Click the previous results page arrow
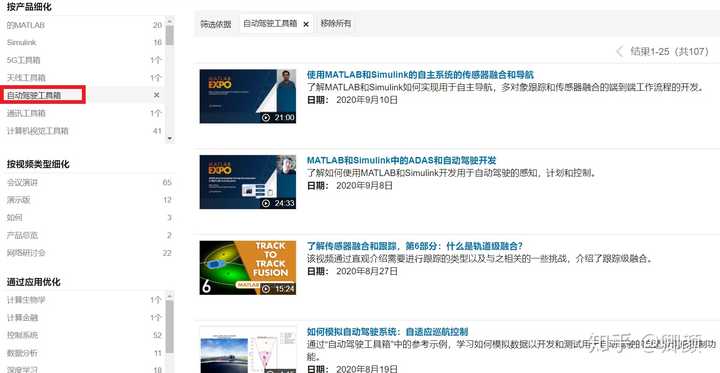This screenshot has width=720, height=373. [619, 51]
